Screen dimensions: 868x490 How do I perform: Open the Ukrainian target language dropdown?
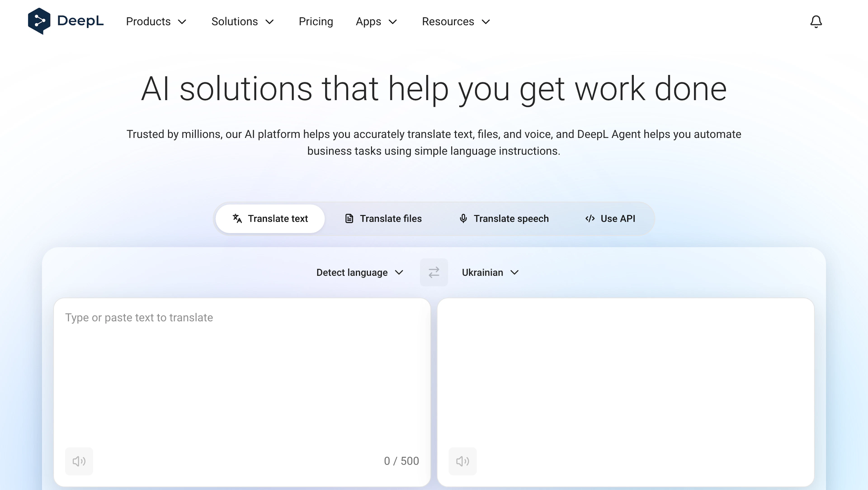pyautogui.click(x=490, y=272)
